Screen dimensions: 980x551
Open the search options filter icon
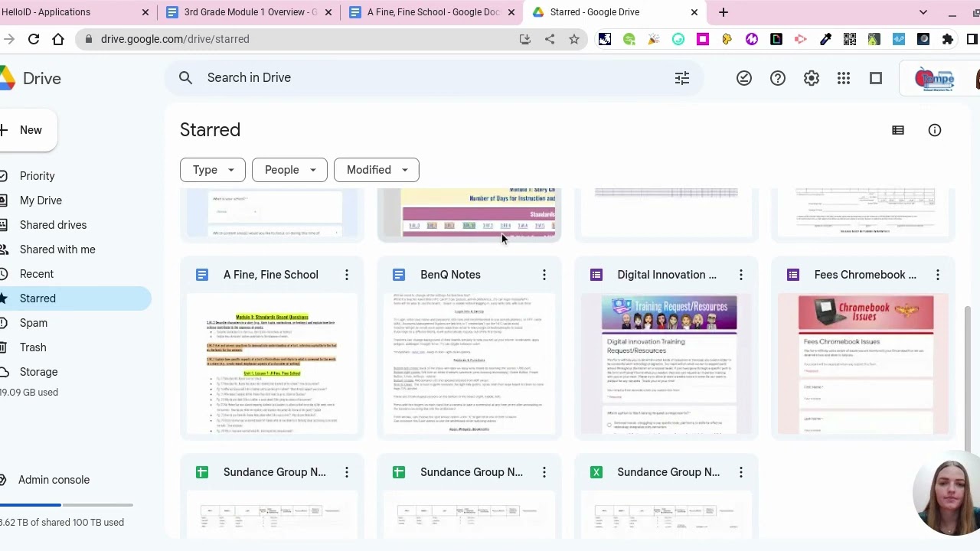pos(682,78)
